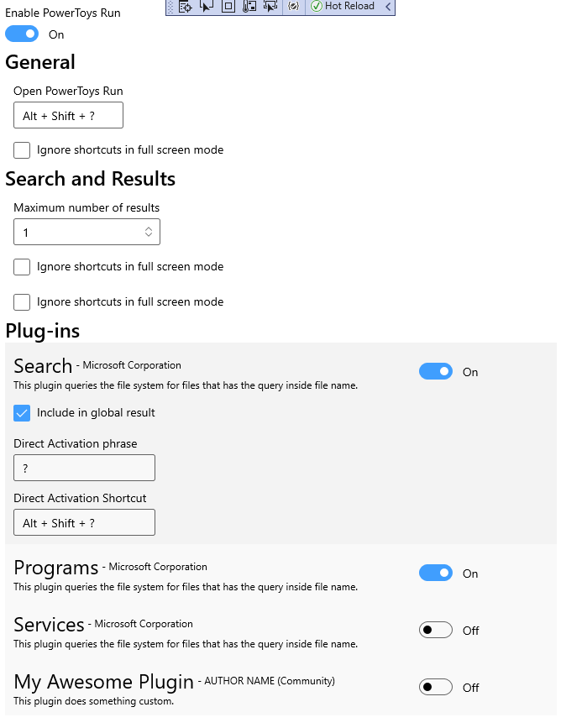Select the Plug-ins section heading

tap(42, 331)
